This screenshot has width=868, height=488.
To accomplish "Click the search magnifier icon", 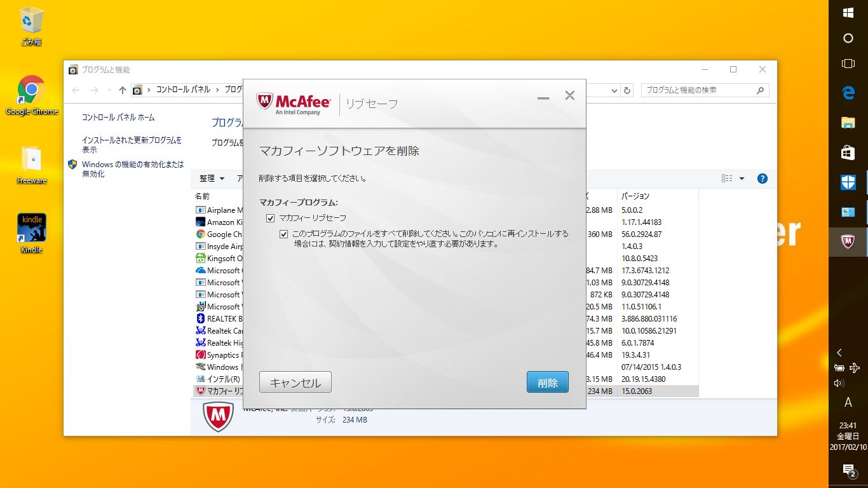I will (x=760, y=90).
